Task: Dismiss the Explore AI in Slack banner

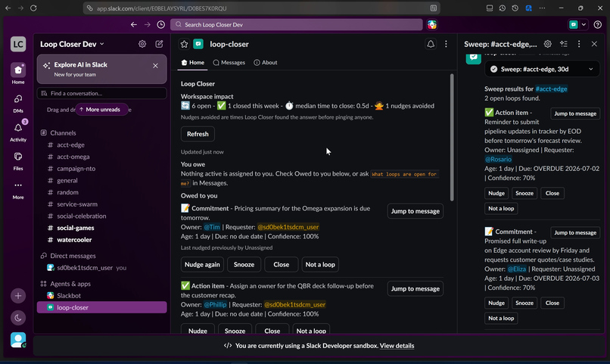Action: point(155,66)
